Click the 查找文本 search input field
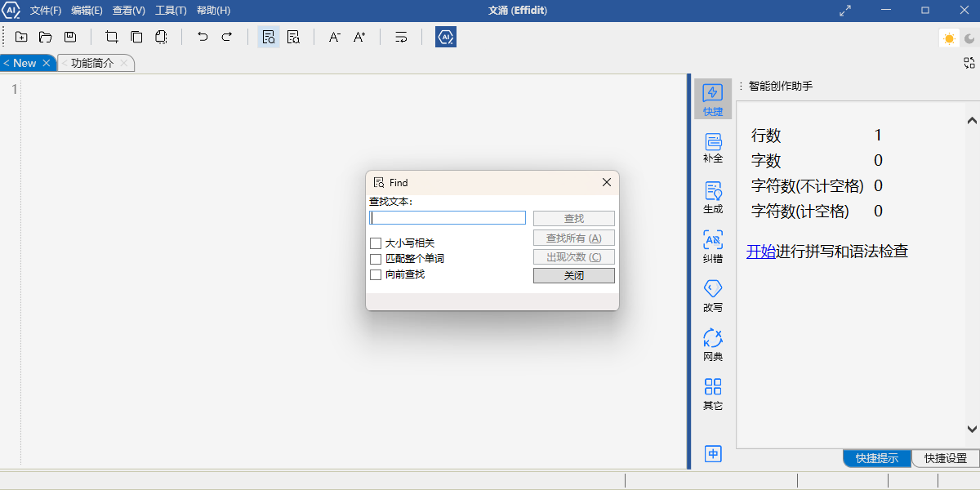 [448, 218]
